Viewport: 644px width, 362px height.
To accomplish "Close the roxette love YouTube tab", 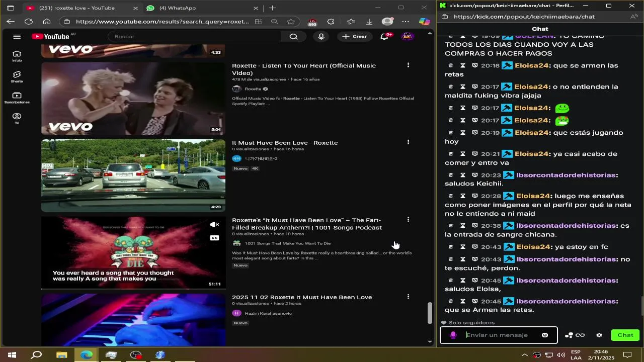I will tap(135, 8).
